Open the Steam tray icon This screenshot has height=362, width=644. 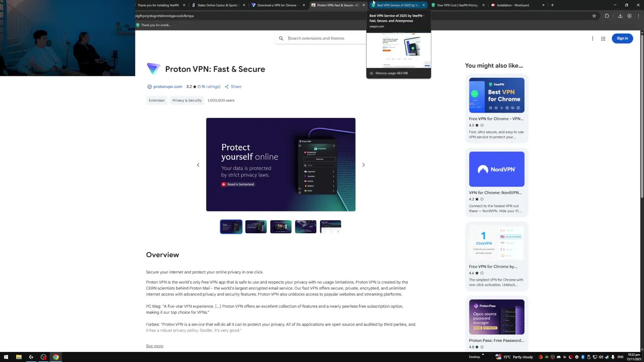coord(607,357)
